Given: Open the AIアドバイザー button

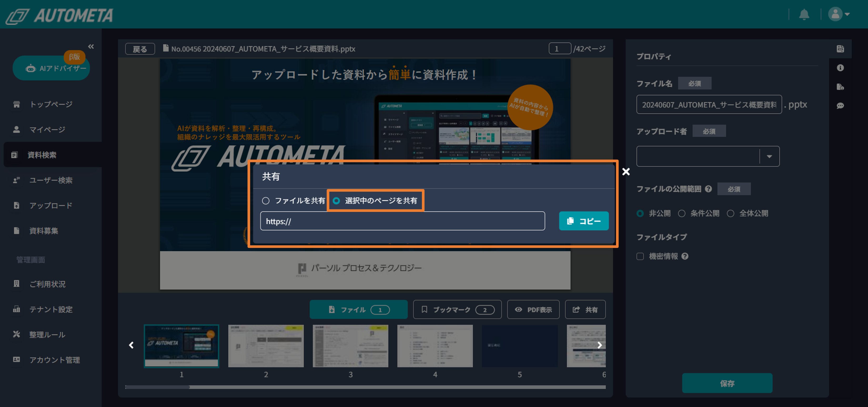Looking at the screenshot, I should [x=51, y=68].
